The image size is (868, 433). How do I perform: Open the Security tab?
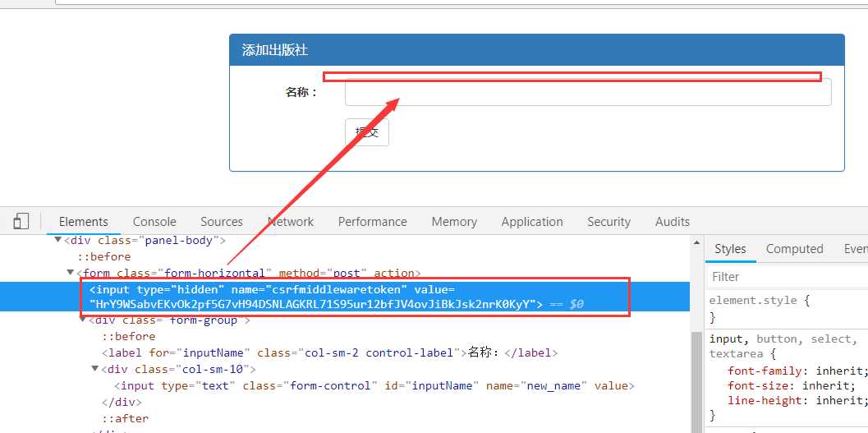(609, 222)
